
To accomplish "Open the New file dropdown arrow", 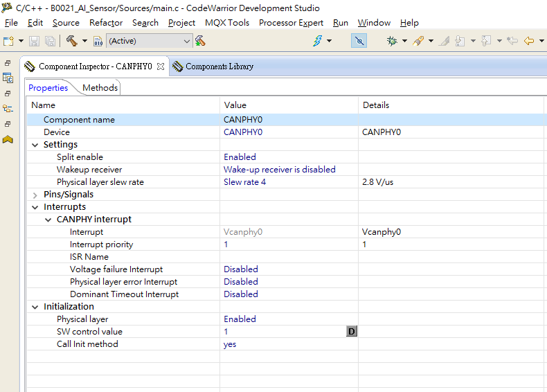I will pos(21,41).
